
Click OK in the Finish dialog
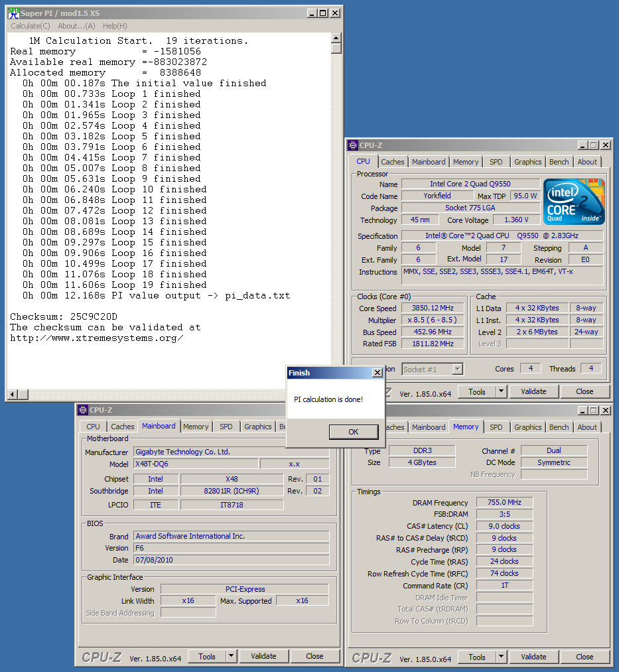(354, 432)
